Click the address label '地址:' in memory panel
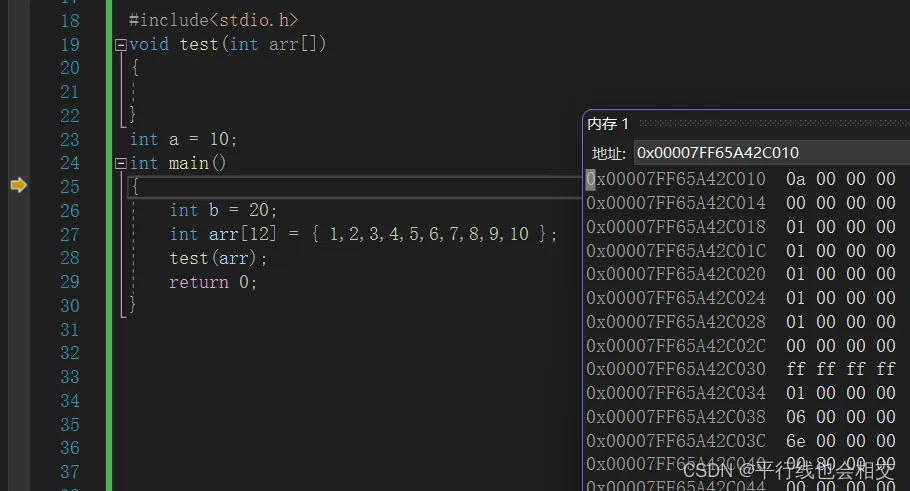910x491 pixels. point(608,154)
